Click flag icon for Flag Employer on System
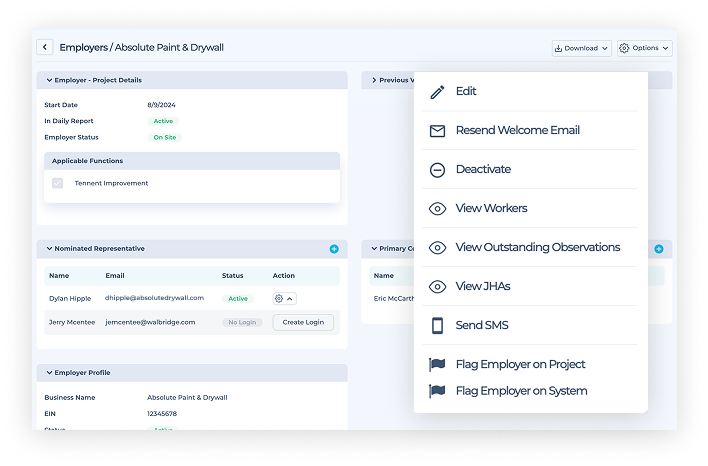 coord(437,391)
